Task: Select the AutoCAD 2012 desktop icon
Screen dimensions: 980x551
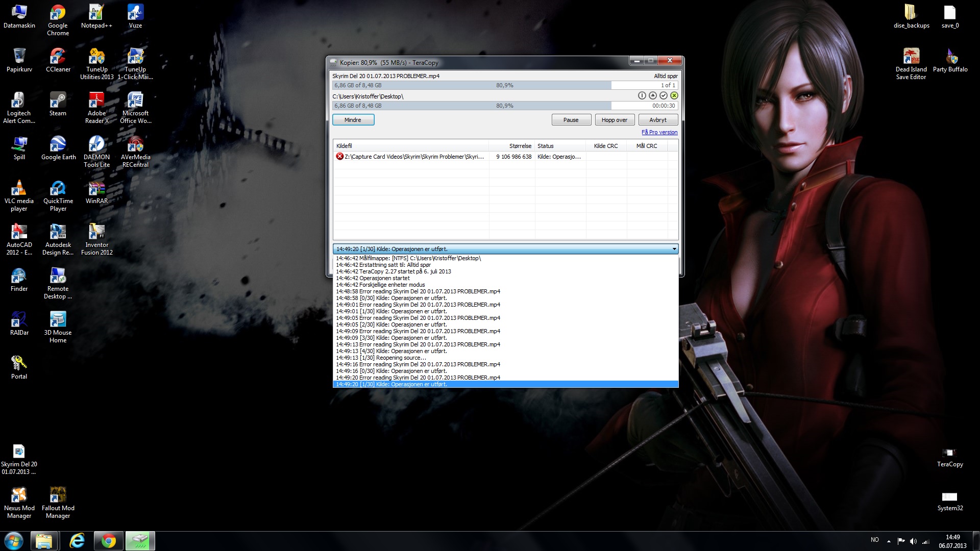Action: tap(19, 240)
